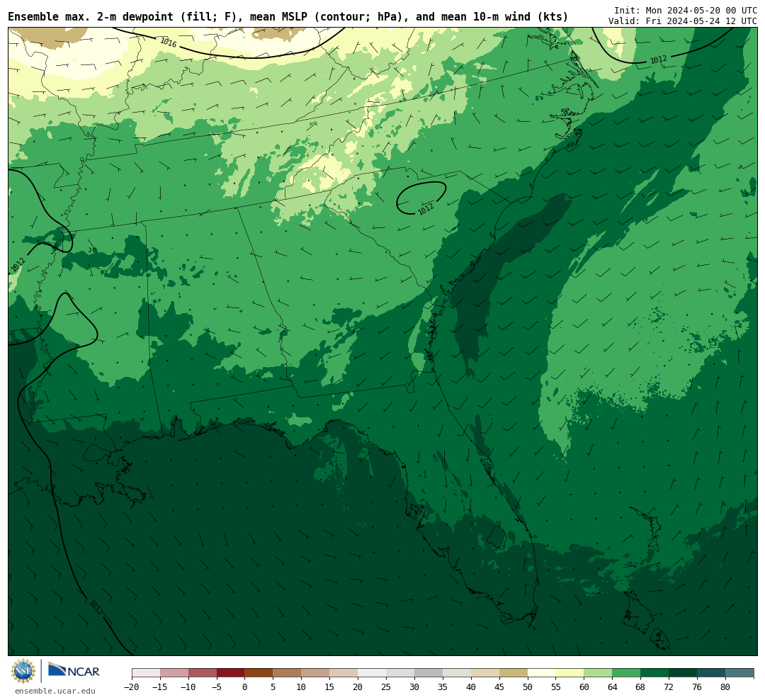Screen dimensions: 765x700
Task: Click the colorbar label '40'
Action: click(471, 687)
